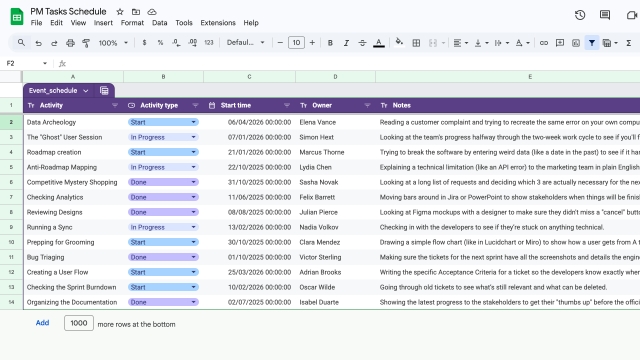
Task: Undo the last action
Action: click(x=38, y=43)
